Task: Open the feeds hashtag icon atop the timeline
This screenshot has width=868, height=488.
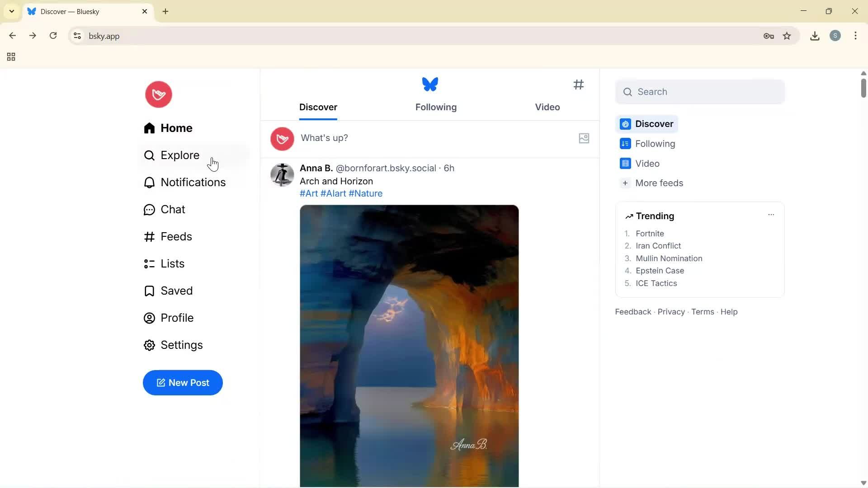Action: pyautogui.click(x=579, y=84)
